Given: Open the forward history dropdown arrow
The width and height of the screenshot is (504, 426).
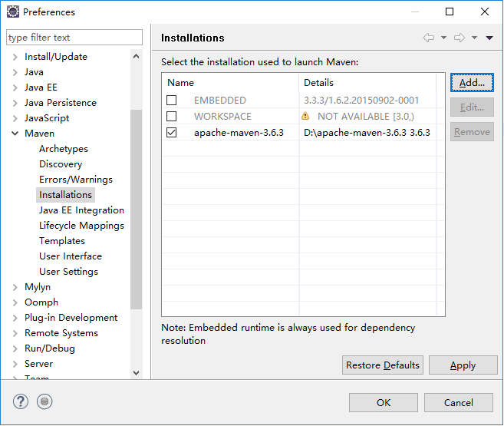Looking at the screenshot, I should [474, 38].
